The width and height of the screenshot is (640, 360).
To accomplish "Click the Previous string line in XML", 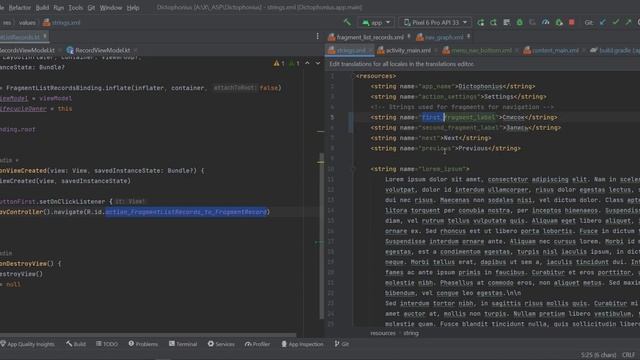I will point(445,149).
